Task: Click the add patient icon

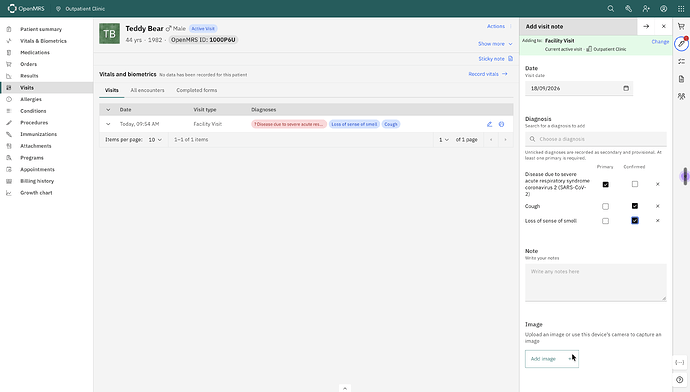Action: click(646, 8)
